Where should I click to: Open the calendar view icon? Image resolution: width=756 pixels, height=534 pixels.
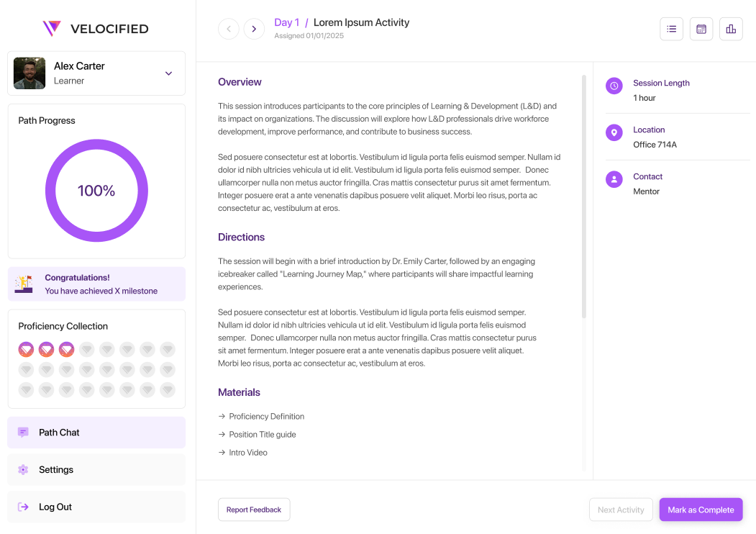point(701,29)
